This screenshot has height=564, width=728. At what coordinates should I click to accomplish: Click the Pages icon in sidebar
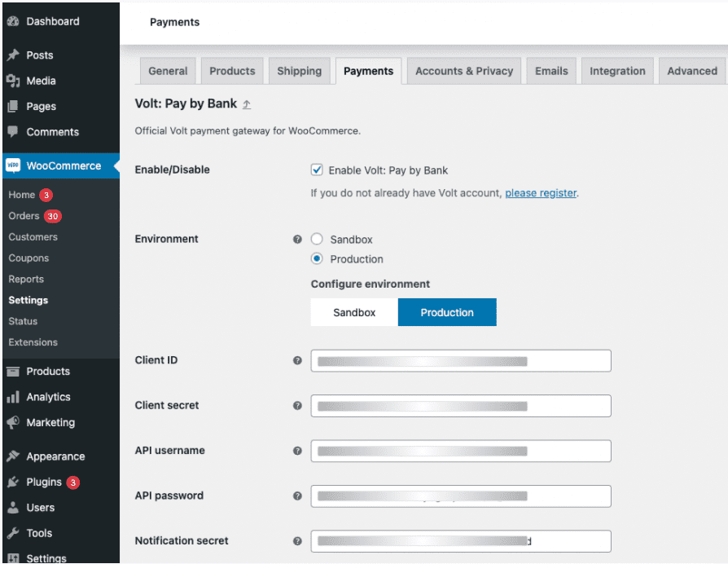click(13, 107)
